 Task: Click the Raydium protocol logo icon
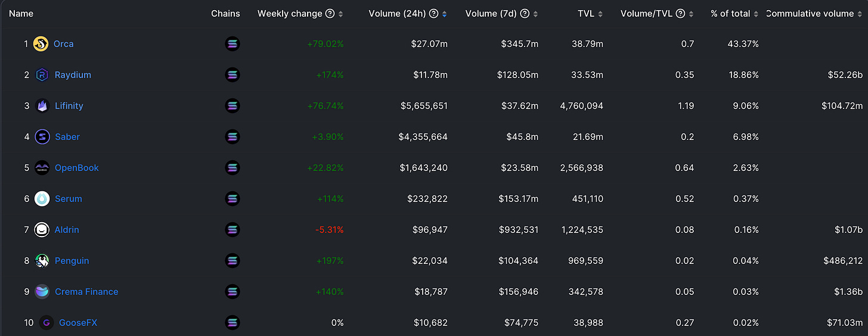[42, 74]
